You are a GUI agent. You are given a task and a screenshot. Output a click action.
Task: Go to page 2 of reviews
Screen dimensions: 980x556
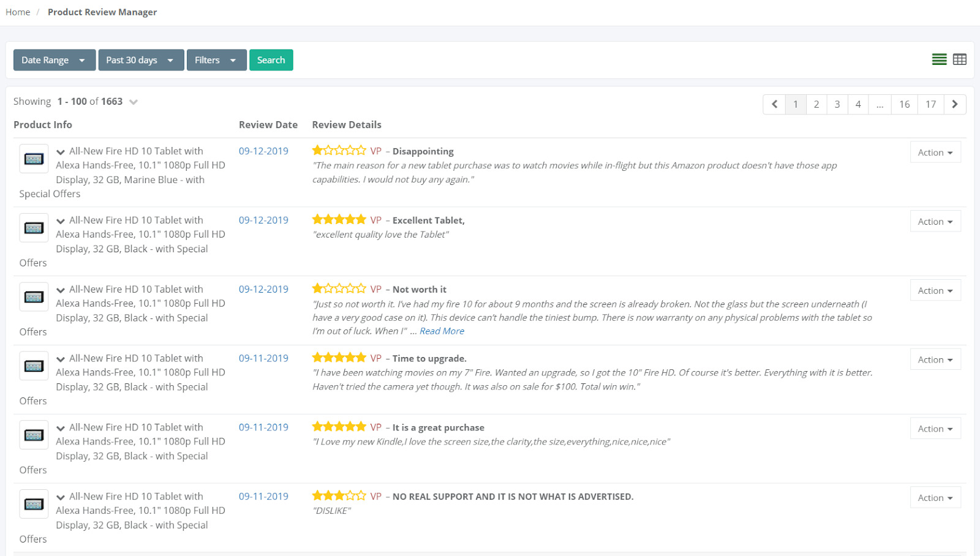pos(816,104)
